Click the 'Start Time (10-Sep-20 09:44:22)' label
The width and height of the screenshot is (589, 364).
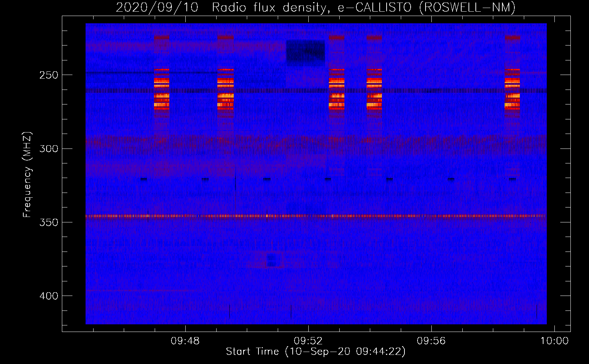coord(316,352)
